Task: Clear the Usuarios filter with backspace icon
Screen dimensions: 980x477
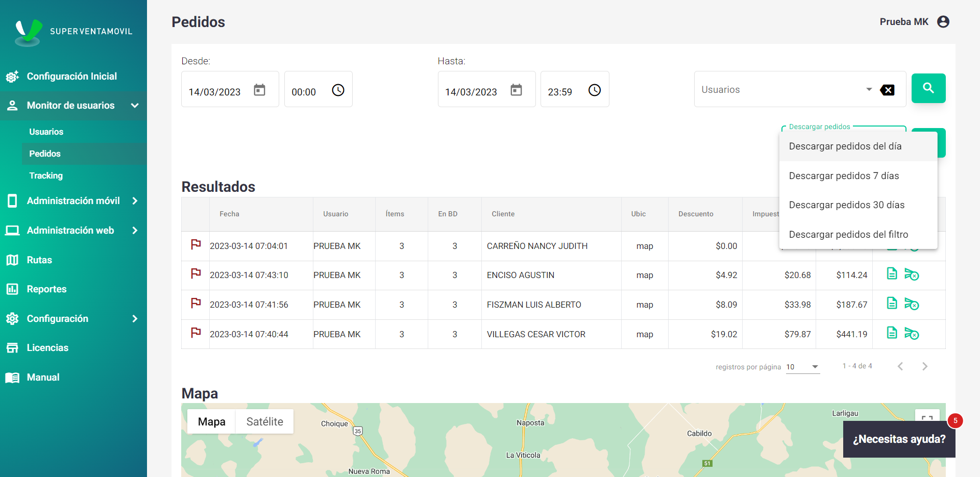Action: 887,90
